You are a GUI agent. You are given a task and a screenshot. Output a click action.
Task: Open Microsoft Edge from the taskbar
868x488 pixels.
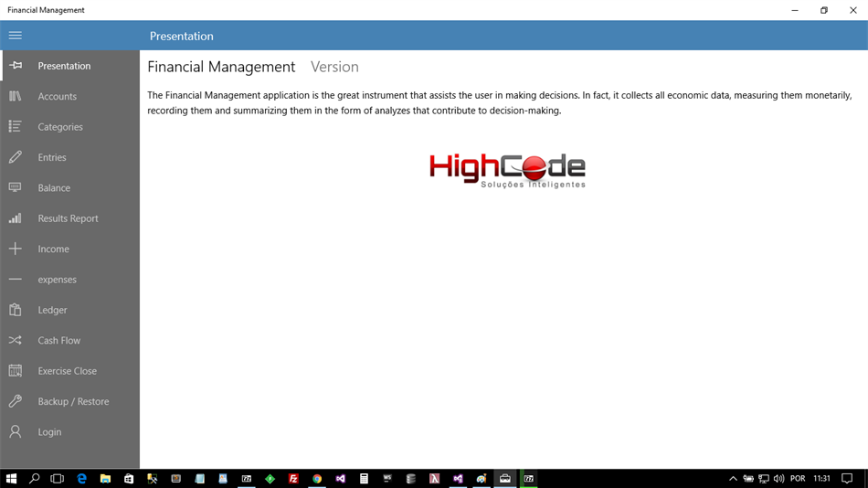pos(81,479)
